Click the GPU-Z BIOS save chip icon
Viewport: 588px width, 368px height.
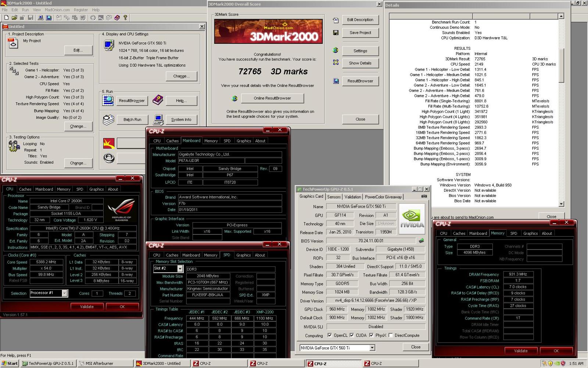click(x=421, y=241)
